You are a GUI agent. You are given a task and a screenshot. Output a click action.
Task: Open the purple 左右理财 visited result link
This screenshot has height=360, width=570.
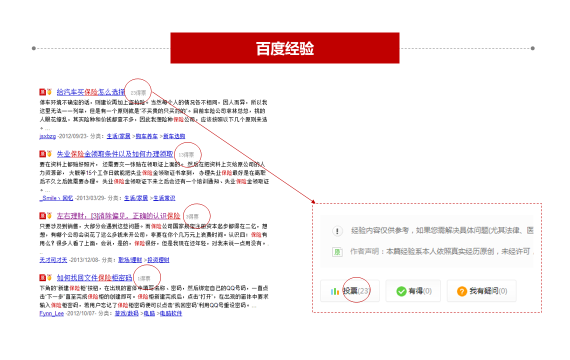click(118, 216)
